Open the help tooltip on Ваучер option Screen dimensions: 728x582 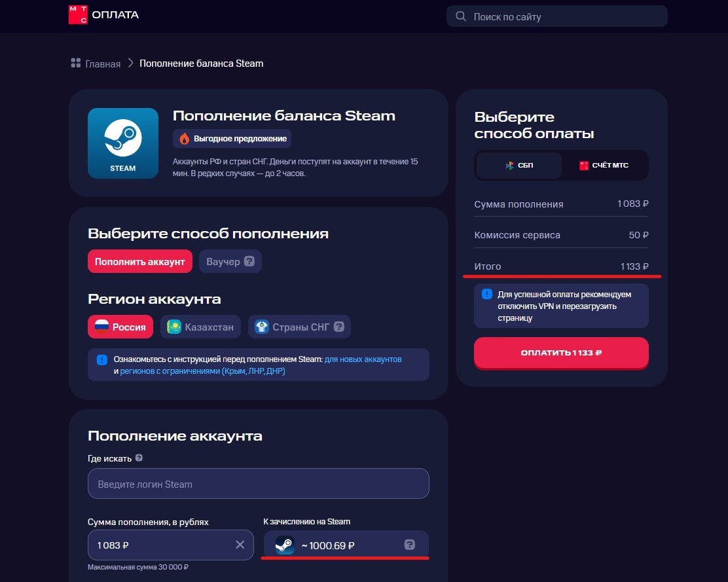[x=249, y=261]
